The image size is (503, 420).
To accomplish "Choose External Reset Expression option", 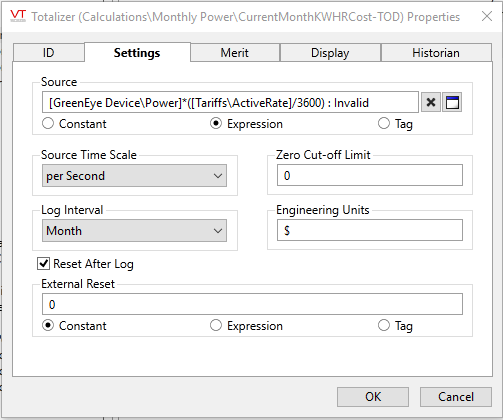I will click(216, 325).
